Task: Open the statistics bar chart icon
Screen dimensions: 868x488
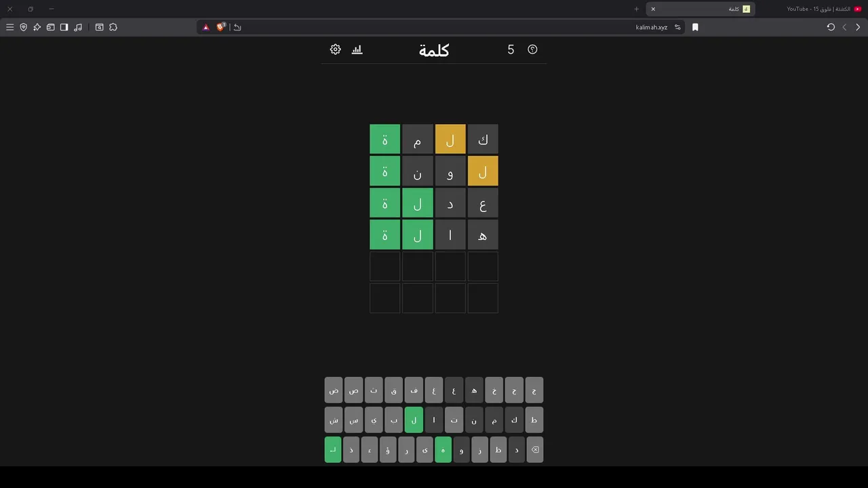Action: (x=357, y=49)
